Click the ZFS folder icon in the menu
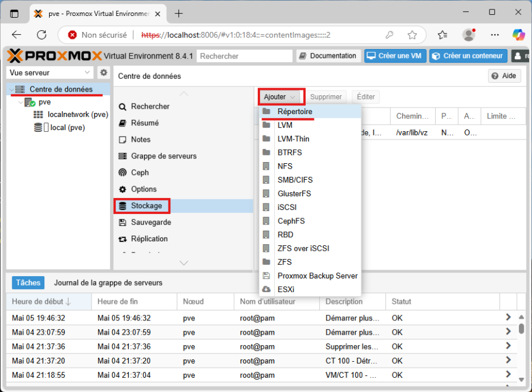 [x=267, y=262]
